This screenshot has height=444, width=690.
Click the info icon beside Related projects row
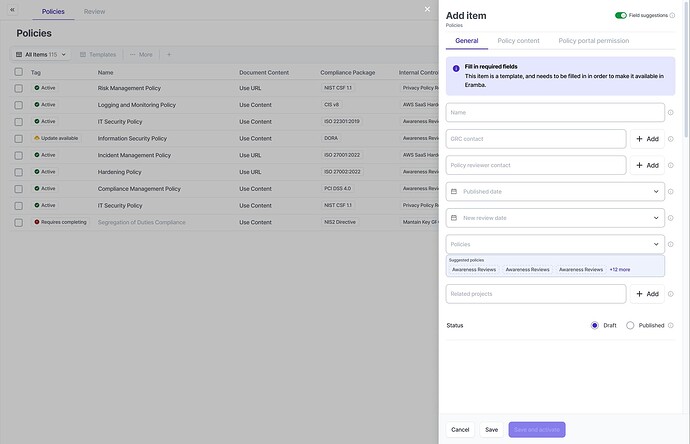click(x=671, y=294)
